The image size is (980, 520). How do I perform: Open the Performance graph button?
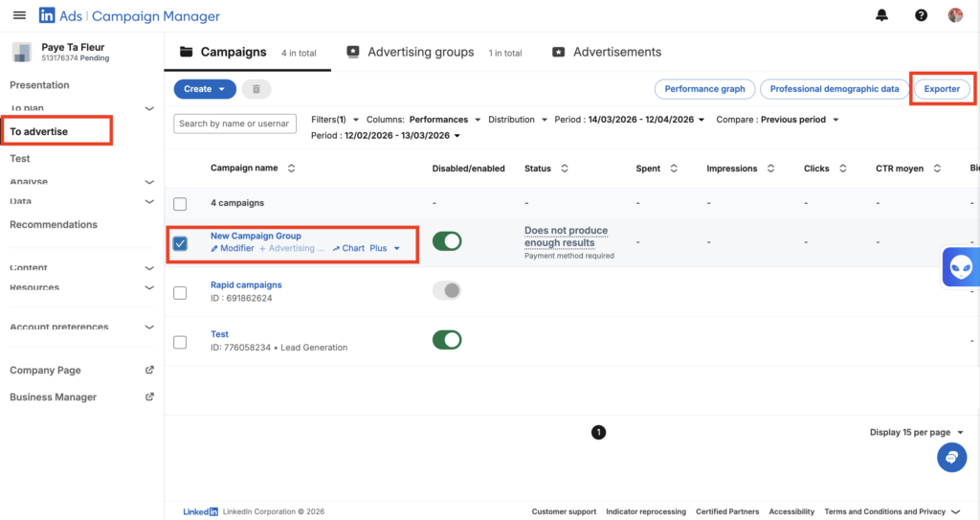click(x=704, y=89)
